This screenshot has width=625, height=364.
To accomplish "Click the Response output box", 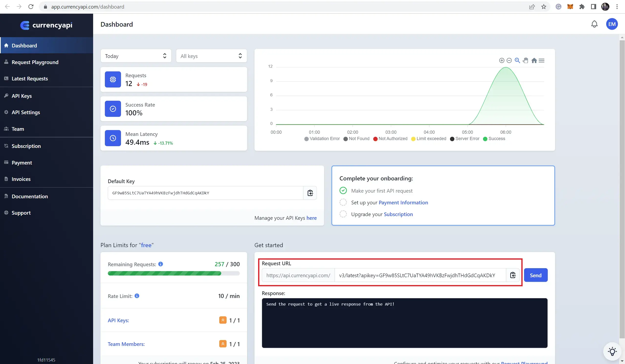I will click(x=404, y=323).
